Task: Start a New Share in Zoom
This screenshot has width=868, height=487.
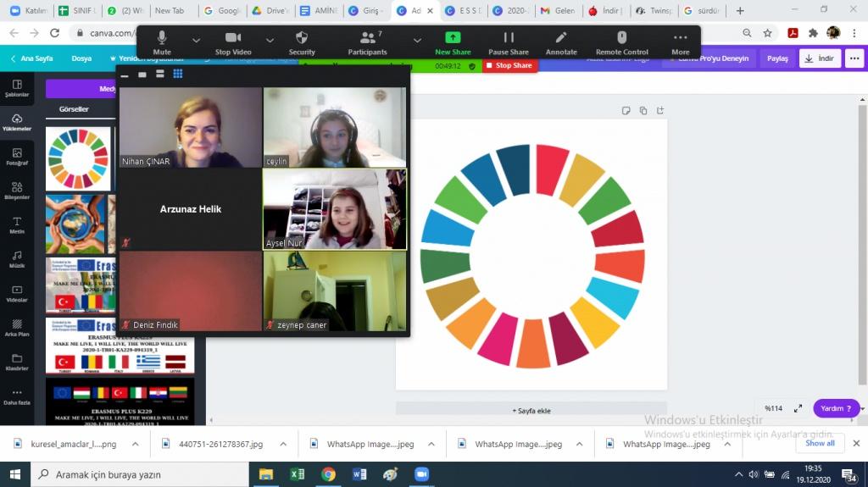Action: coord(453,42)
